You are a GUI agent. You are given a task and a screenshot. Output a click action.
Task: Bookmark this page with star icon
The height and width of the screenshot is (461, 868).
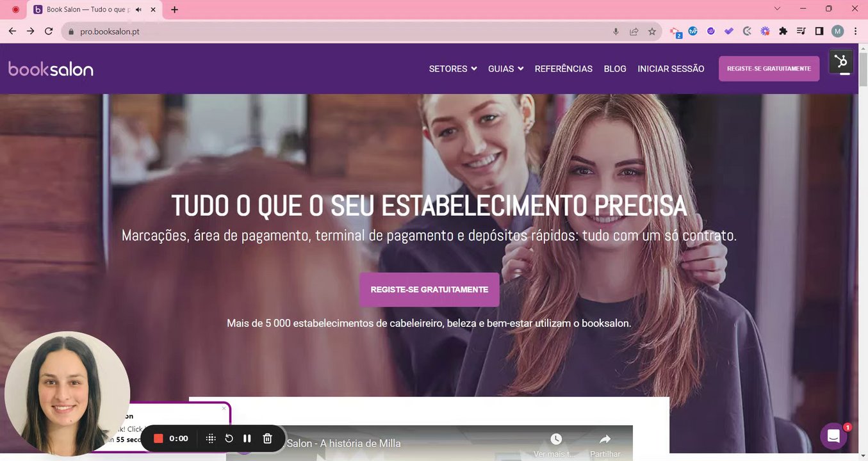pyautogui.click(x=652, y=31)
